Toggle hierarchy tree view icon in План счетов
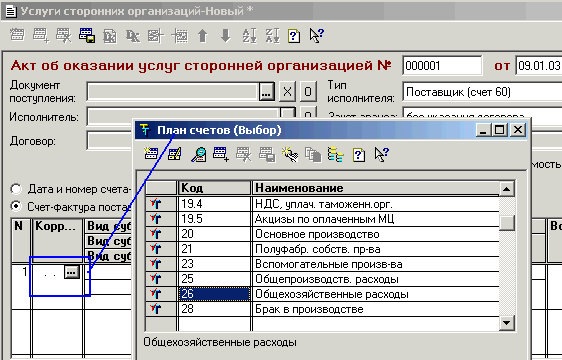This screenshot has width=562, height=360. (336, 155)
